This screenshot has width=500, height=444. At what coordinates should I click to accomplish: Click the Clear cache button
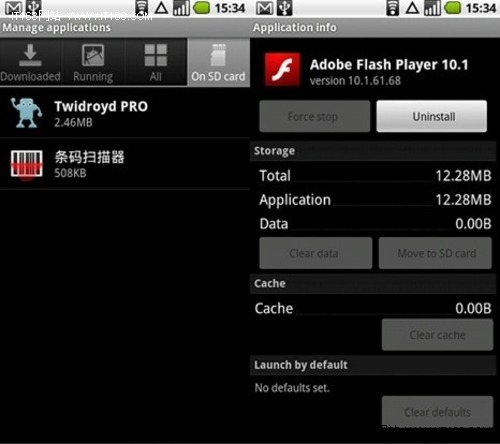click(x=437, y=335)
